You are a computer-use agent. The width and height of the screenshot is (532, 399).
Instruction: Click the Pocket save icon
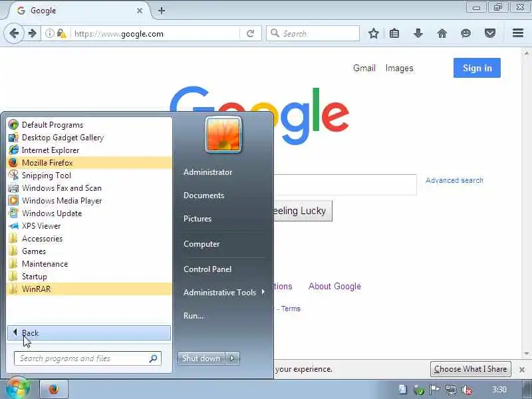490,33
